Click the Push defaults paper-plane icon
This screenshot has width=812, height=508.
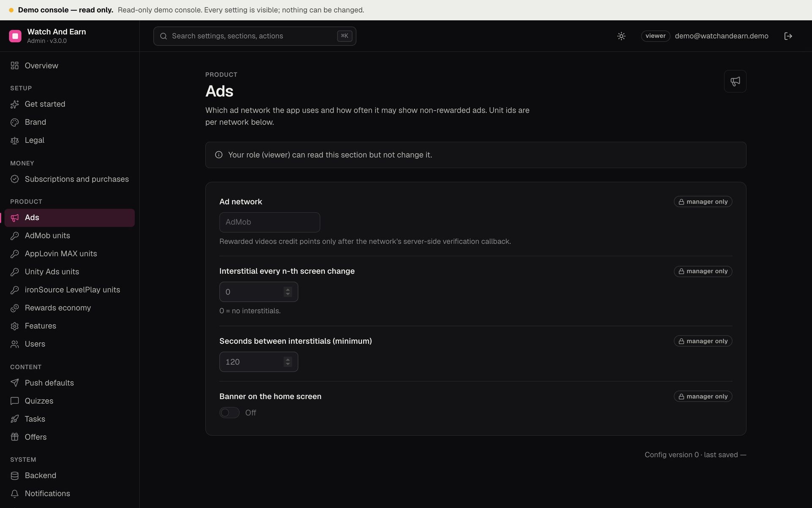click(15, 383)
